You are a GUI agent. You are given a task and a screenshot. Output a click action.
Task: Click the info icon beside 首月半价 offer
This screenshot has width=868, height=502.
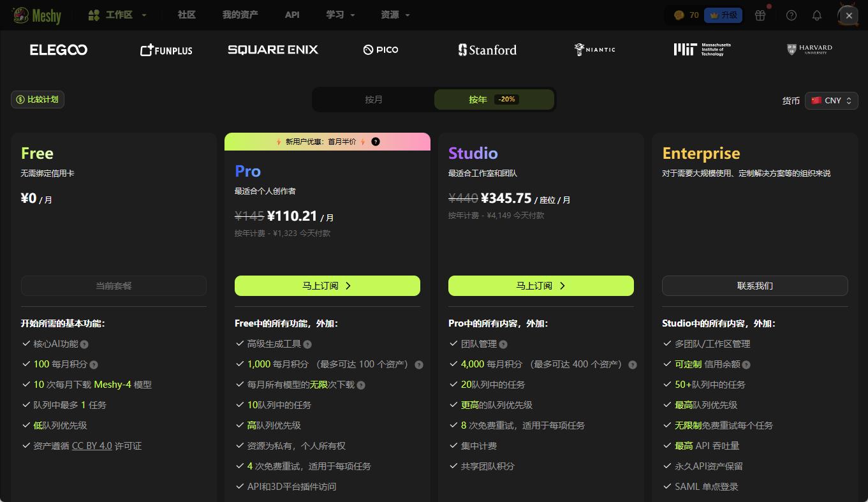point(375,142)
